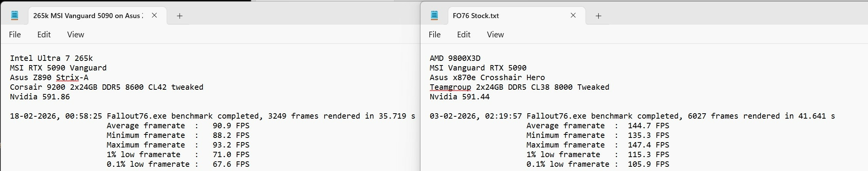Open the Edit menu in the 265k MSI Vanguard window
The width and height of the screenshot is (868, 171).
tap(44, 35)
